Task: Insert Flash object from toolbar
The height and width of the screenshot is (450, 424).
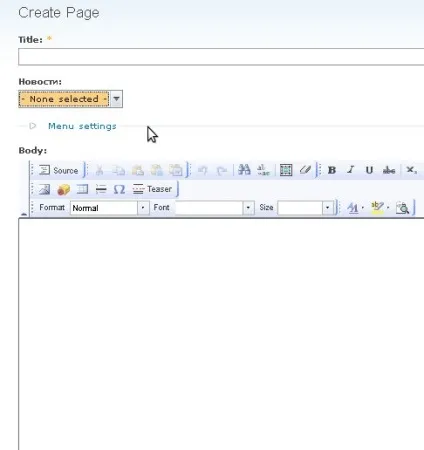Action: tap(63, 189)
